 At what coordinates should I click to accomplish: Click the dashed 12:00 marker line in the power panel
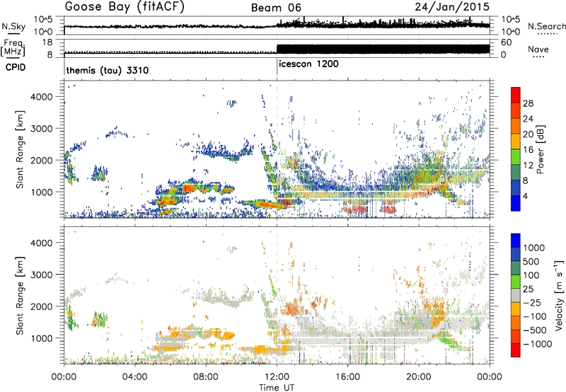pyautogui.click(x=277, y=149)
